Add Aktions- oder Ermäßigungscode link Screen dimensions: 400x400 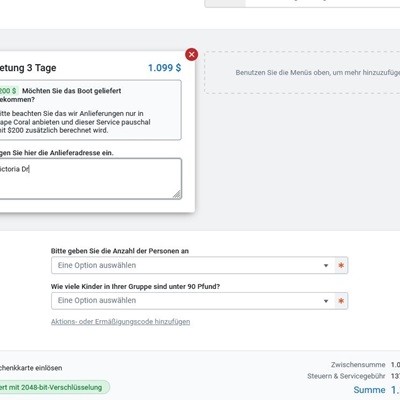pos(120,322)
